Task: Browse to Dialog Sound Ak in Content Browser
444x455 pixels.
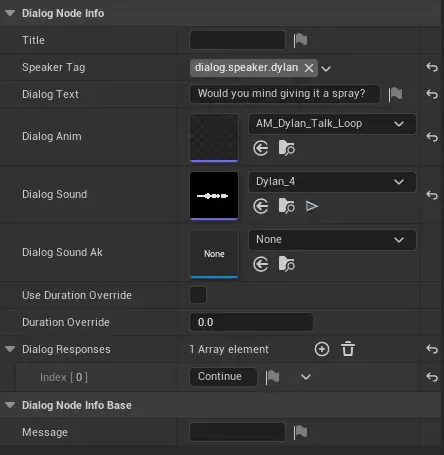Action: (x=287, y=264)
